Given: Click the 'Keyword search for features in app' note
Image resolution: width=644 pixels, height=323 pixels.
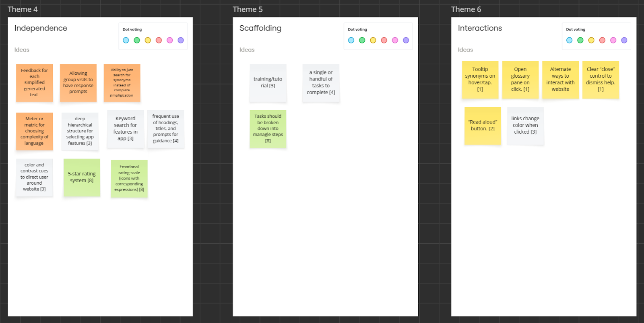Looking at the screenshot, I should point(125,129).
